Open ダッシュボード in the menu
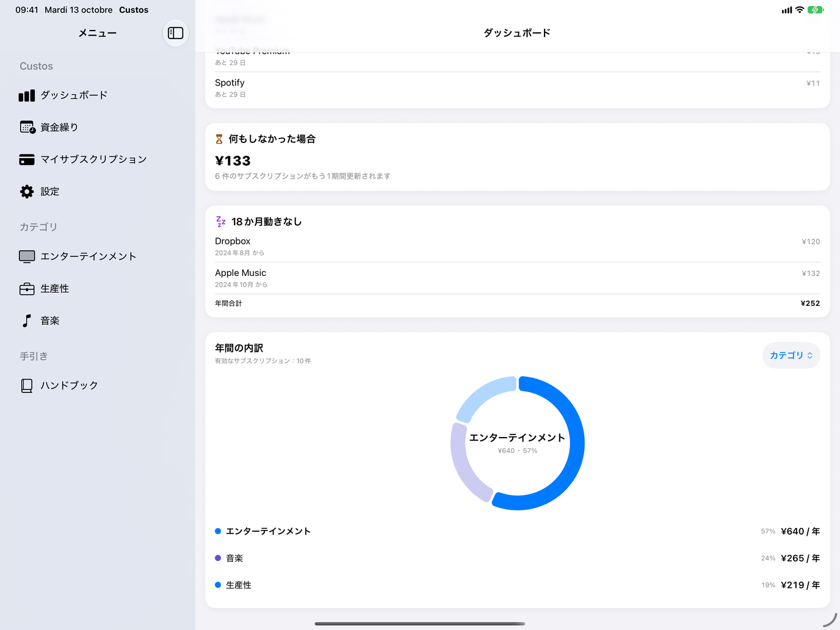This screenshot has height=630, width=840. click(x=98, y=95)
